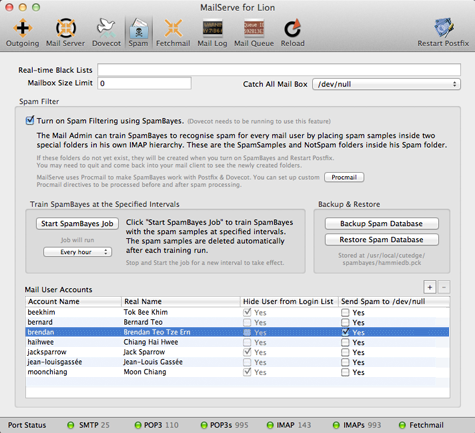Toggle Send Spam checkbox for moonchiang
The image size is (475, 433).
(x=345, y=372)
